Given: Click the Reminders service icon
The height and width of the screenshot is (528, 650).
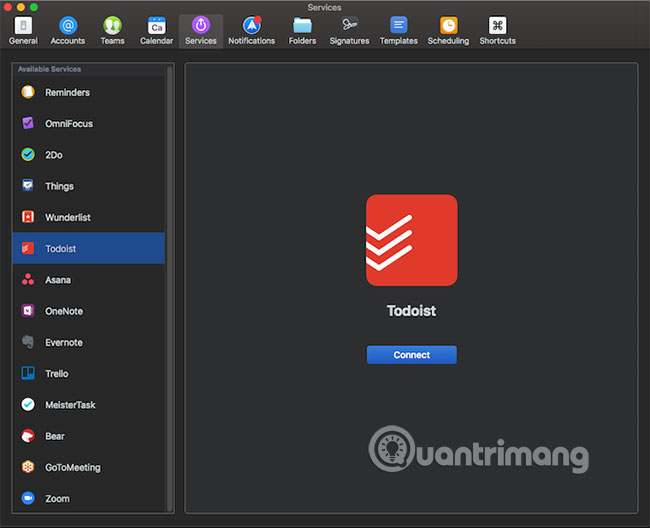Looking at the screenshot, I should (x=28, y=92).
